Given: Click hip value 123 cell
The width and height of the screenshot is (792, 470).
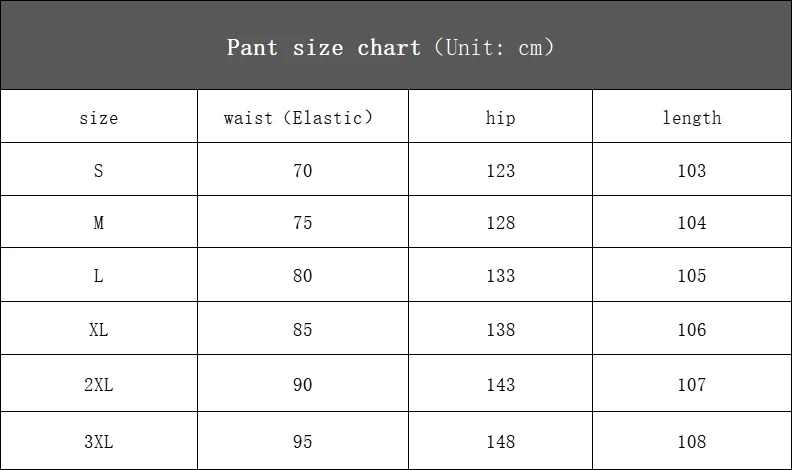Looking at the screenshot, I should point(501,171).
